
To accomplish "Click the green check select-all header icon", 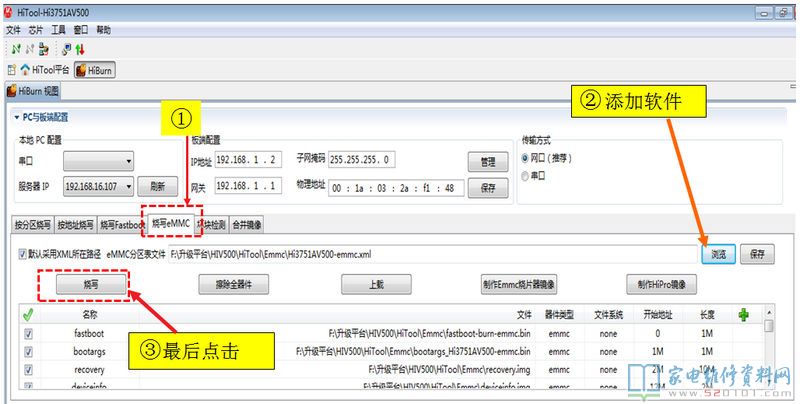I will (28, 315).
